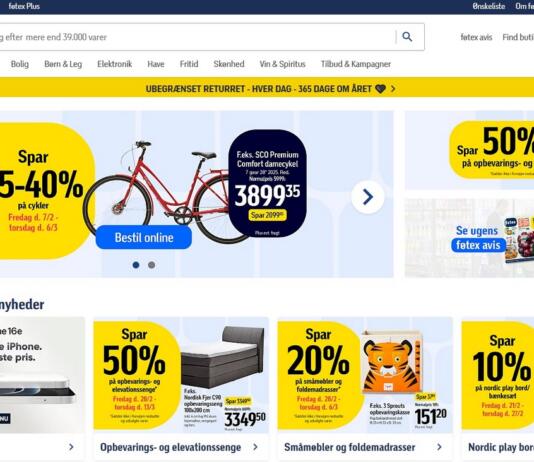
Task: Advance carousel with the next arrow
Action: point(367,197)
